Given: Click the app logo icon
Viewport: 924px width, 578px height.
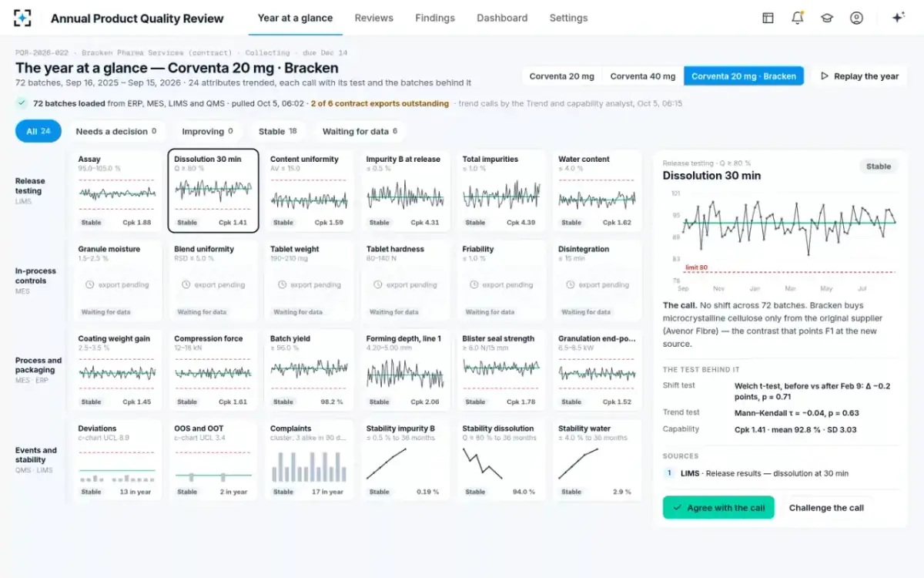Looking at the screenshot, I should (x=23, y=18).
